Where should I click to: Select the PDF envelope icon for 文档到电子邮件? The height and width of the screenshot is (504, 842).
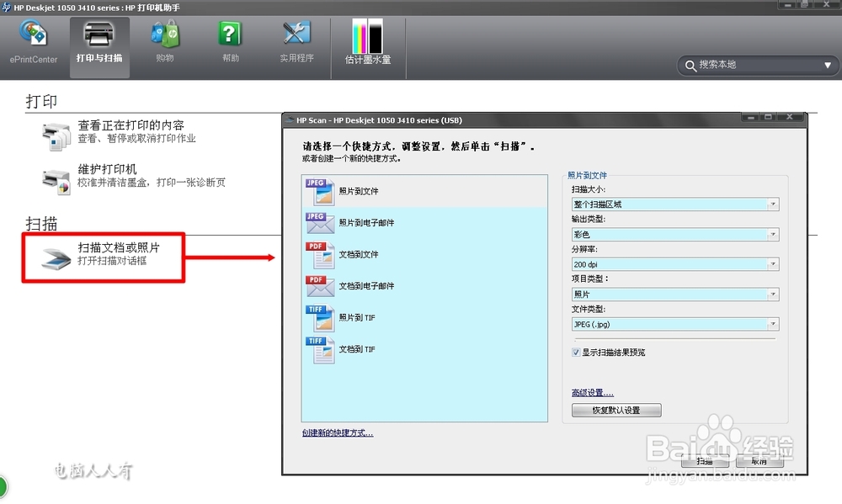click(x=320, y=286)
